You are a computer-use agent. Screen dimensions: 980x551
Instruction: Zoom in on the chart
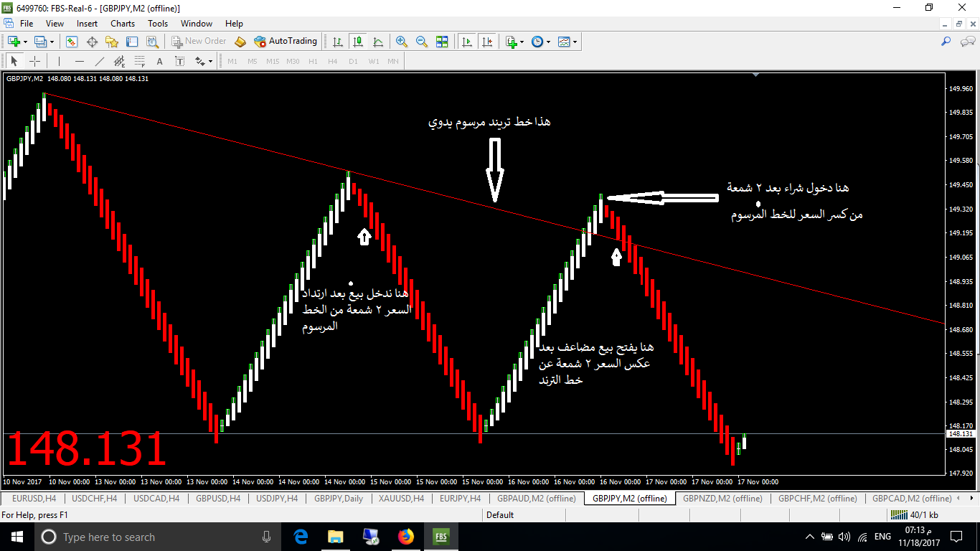point(402,42)
